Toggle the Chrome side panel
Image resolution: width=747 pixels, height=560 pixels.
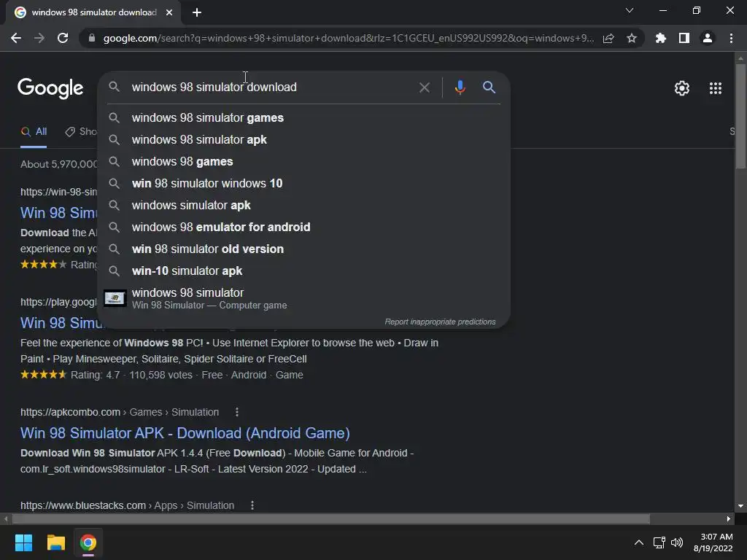pyautogui.click(x=684, y=38)
